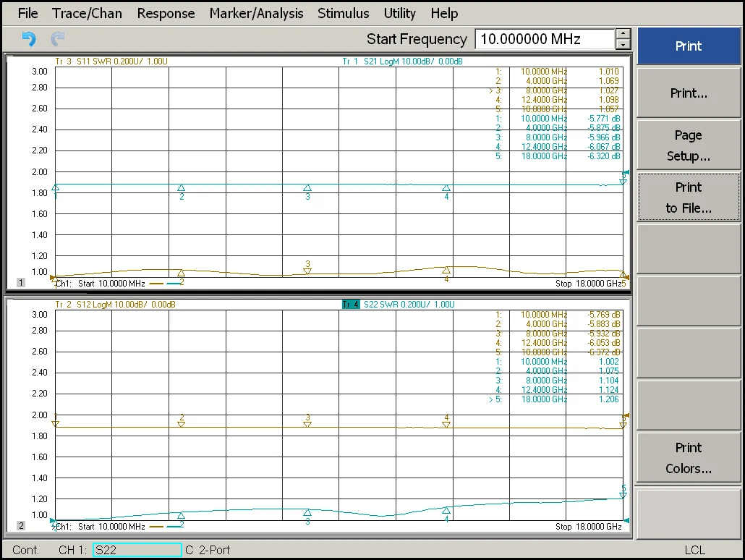Viewport: 745px width, 560px height.
Task: Click window number 1 indicator
Action: (20, 282)
